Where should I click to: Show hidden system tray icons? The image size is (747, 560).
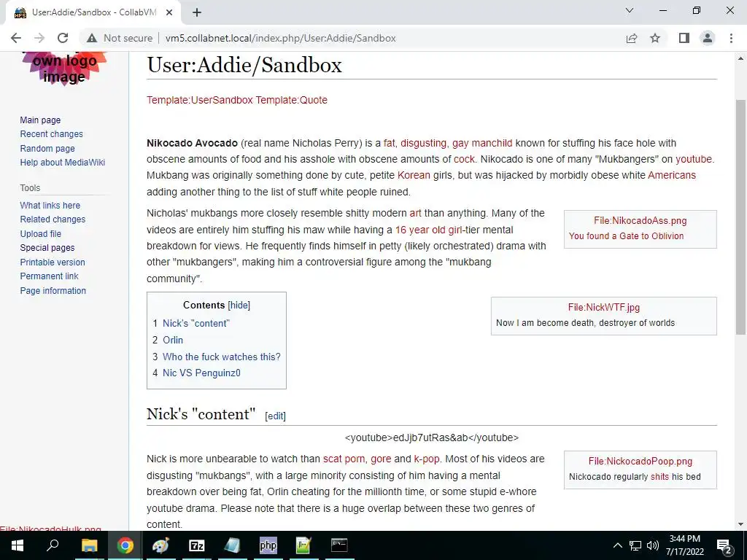tap(617, 545)
